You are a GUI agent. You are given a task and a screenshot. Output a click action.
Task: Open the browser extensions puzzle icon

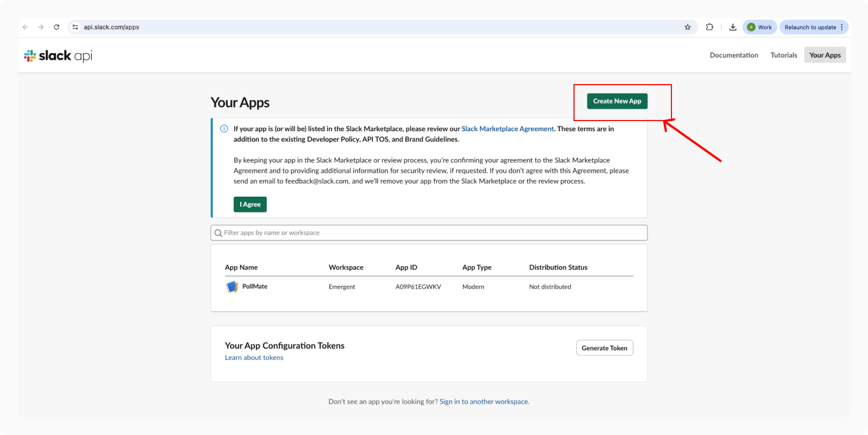coord(710,27)
